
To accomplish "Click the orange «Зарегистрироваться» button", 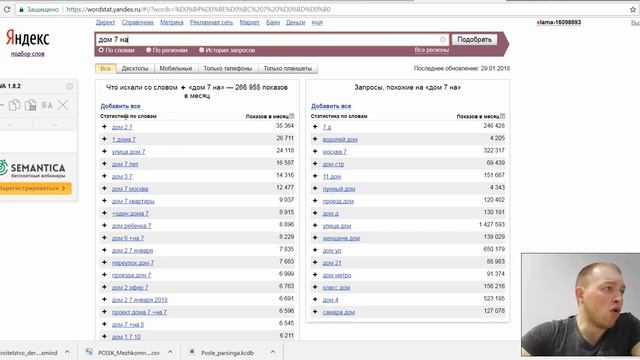I will pyautogui.click(x=35, y=188).
